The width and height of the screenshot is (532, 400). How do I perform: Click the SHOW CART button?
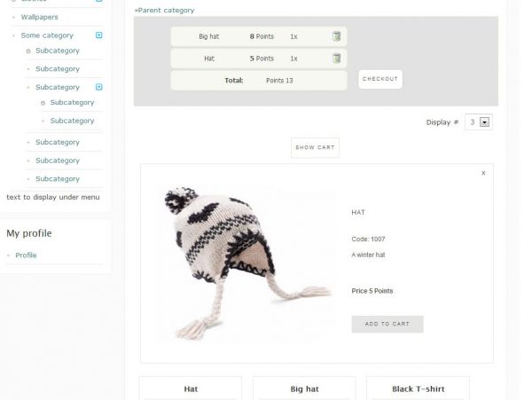point(315,147)
